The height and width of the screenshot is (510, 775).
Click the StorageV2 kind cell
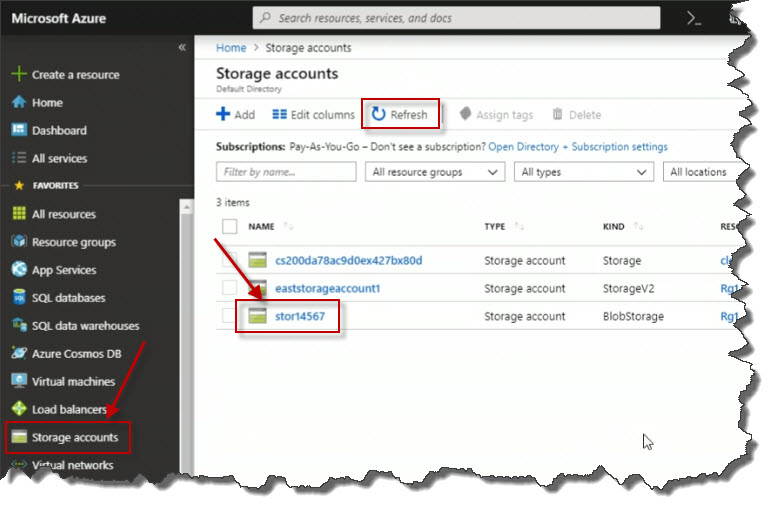point(628,288)
